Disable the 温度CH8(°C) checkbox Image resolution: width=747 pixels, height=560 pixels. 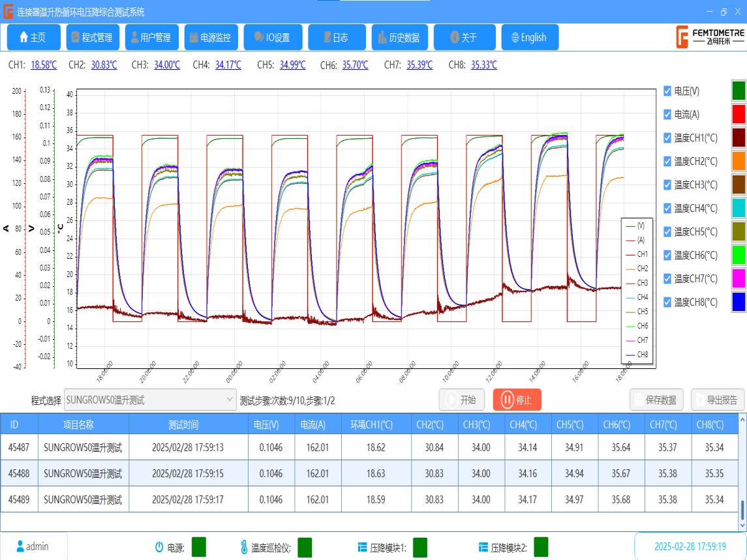pos(667,302)
